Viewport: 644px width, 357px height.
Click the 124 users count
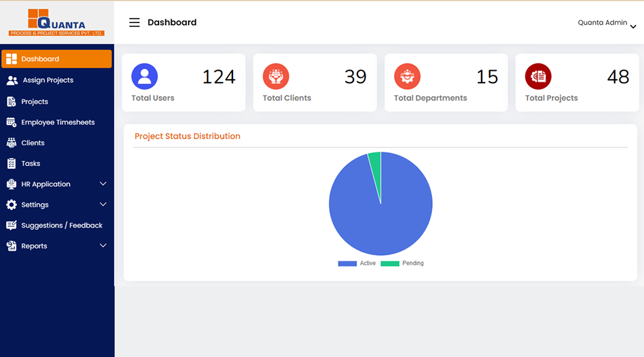point(219,77)
